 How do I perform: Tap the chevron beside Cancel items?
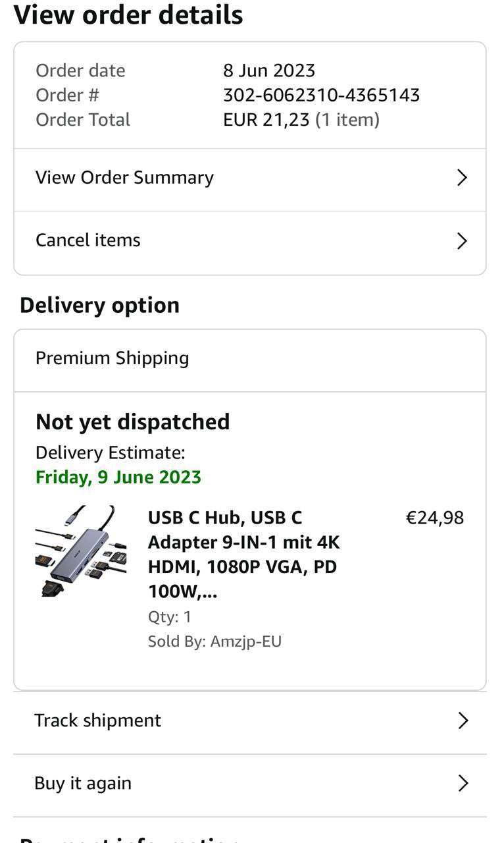(x=462, y=241)
